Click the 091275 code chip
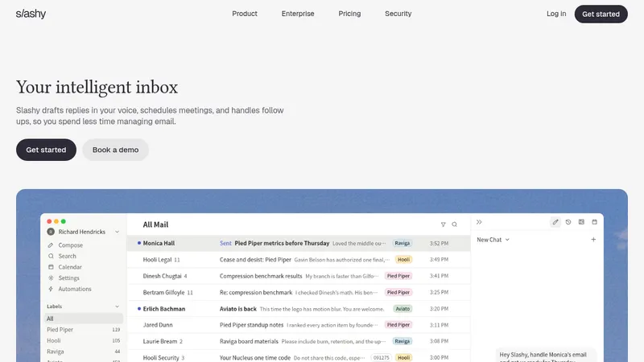This screenshot has height=362, width=644. (381, 357)
